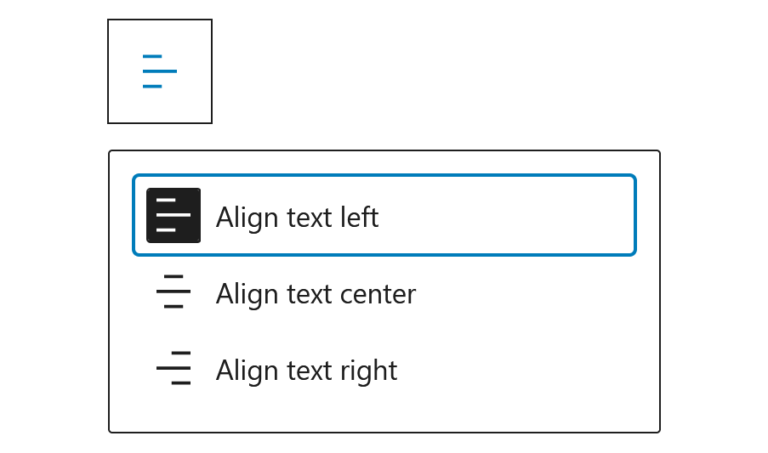
Task: Pick the right-aligned lines icon in the menu
Action: [x=173, y=368]
